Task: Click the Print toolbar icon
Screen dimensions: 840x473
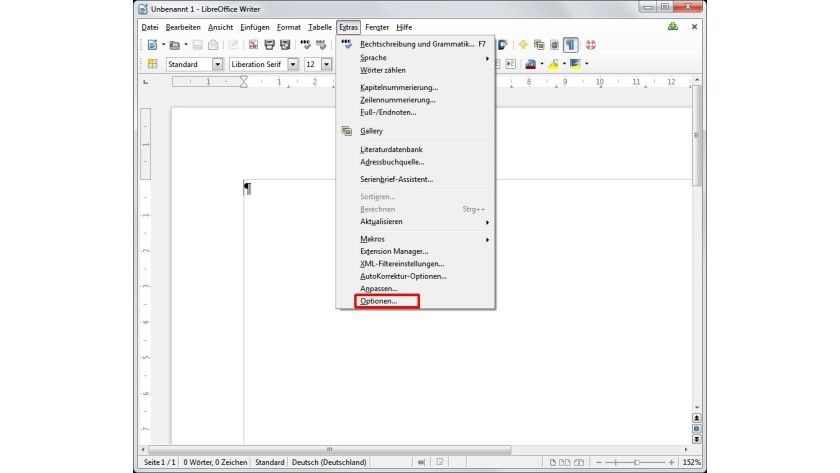Action: 269,45
